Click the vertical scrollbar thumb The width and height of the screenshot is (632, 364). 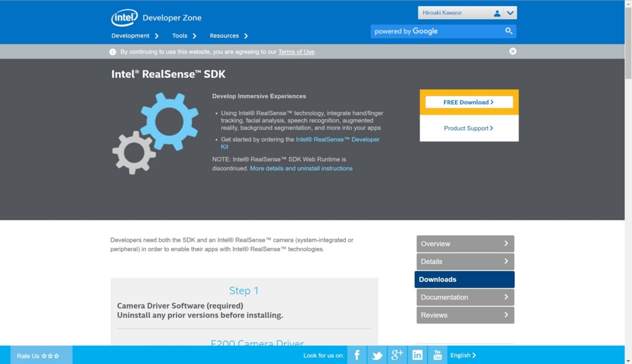(628, 43)
